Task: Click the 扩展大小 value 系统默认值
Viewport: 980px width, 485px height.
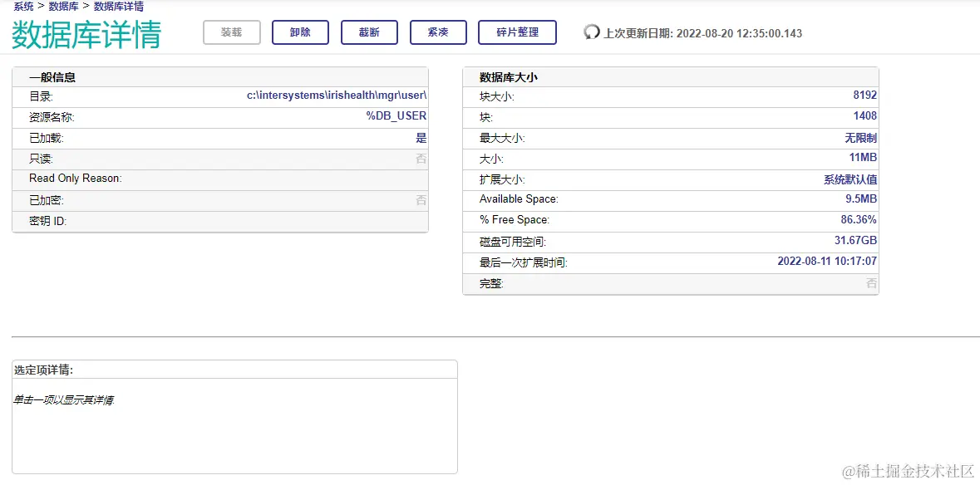Action: [x=850, y=179]
